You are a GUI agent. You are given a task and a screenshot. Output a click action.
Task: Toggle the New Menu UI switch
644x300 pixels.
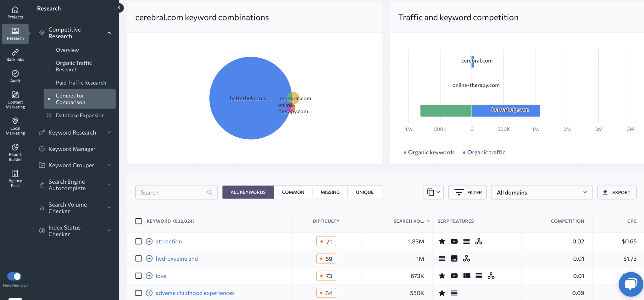click(14, 276)
